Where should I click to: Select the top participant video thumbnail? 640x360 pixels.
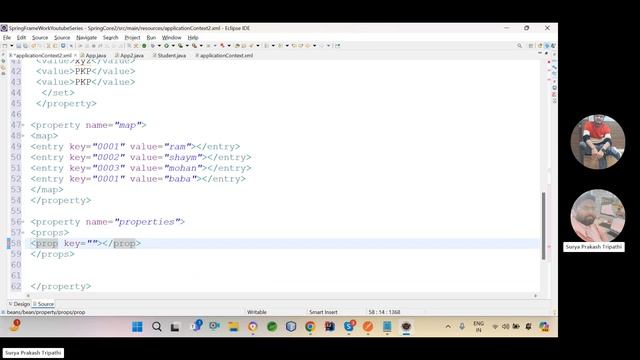598,142
